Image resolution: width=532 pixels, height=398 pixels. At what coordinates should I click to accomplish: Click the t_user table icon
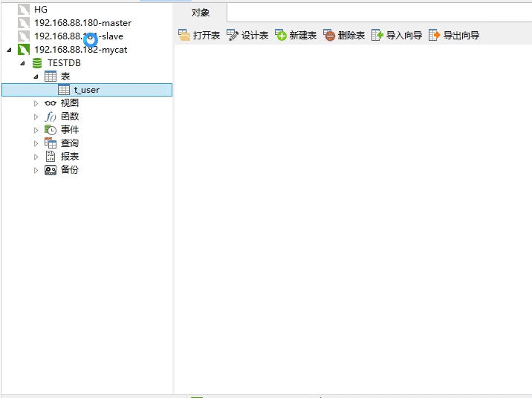(64, 90)
